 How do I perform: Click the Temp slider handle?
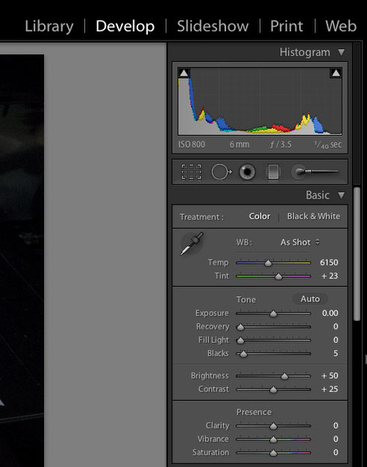coord(268,263)
